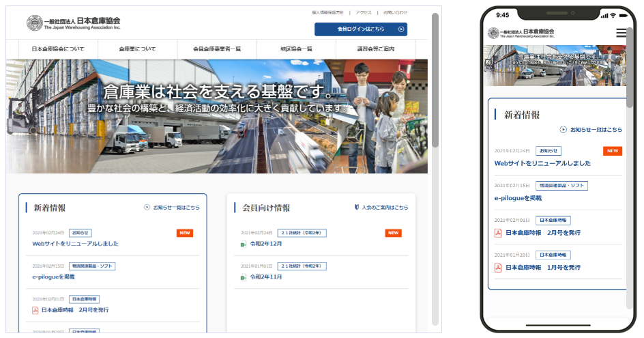Click circled arrow icon beside mobile お知らせ一覧はこちら

coord(563,130)
